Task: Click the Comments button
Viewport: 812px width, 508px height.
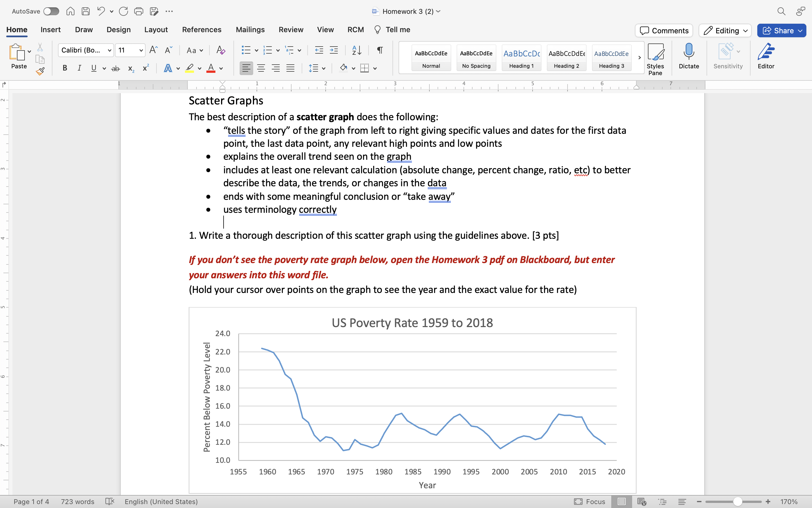Action: [x=664, y=30]
